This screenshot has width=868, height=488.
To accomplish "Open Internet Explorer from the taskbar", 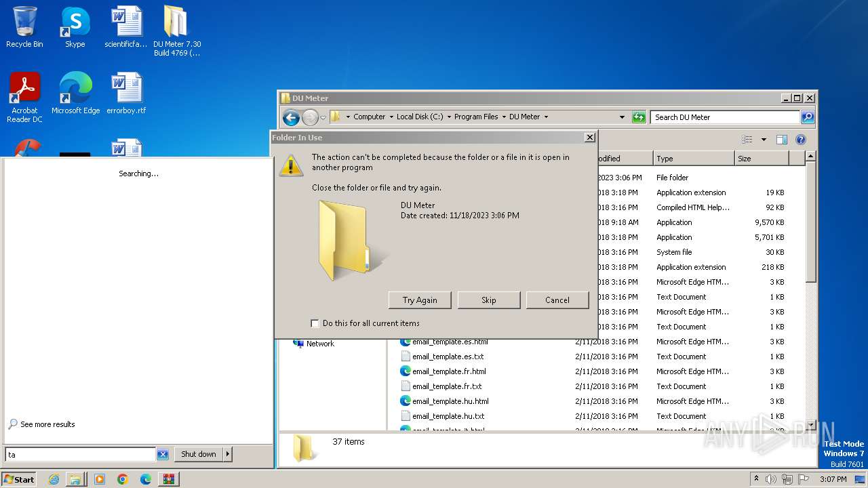I will pyautogui.click(x=54, y=479).
